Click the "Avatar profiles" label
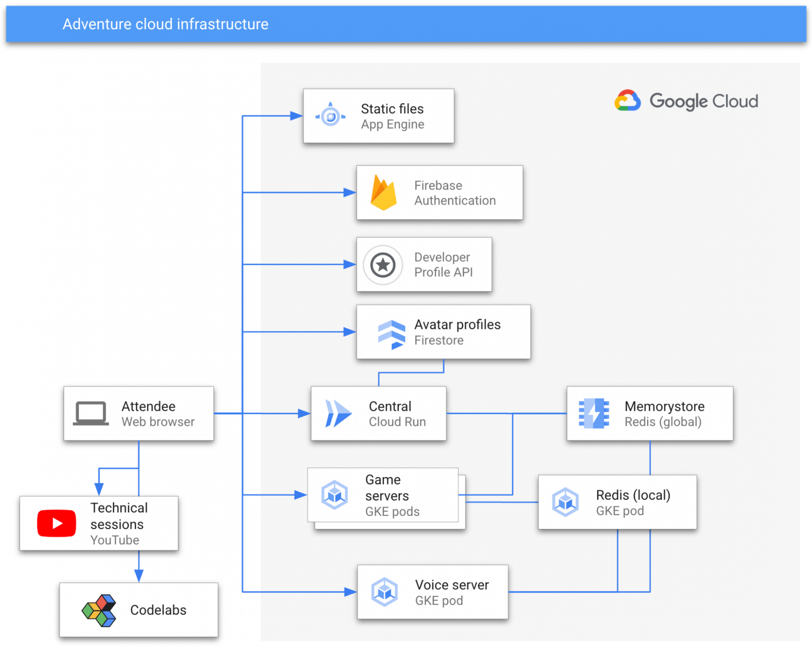 (x=457, y=324)
